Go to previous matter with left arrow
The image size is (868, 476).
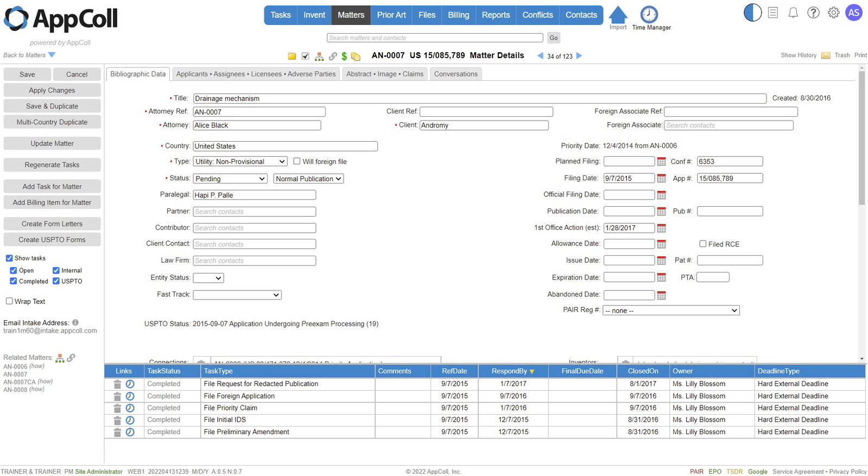540,55
